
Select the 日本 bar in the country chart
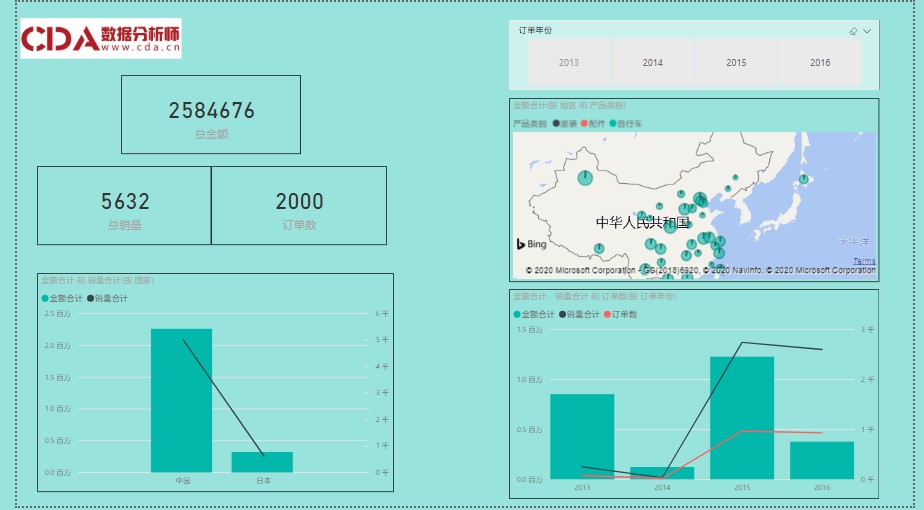(262, 462)
